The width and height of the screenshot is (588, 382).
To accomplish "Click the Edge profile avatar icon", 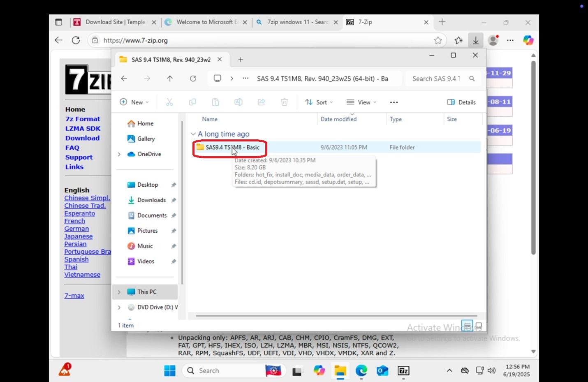I will (493, 40).
